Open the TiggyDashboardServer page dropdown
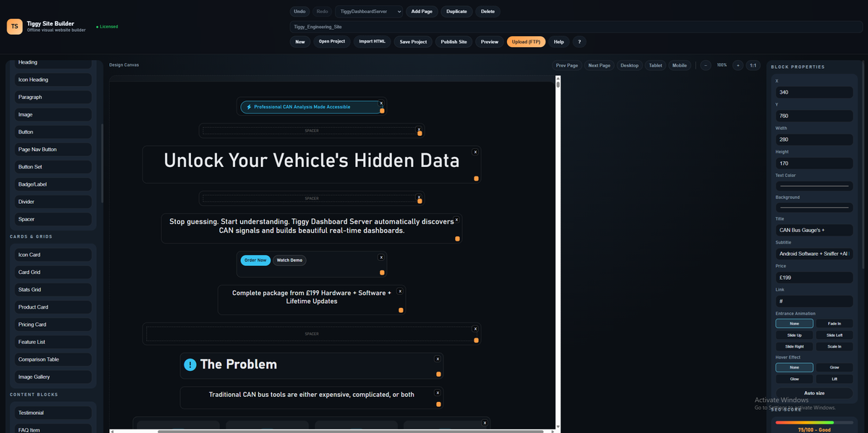 369,12
